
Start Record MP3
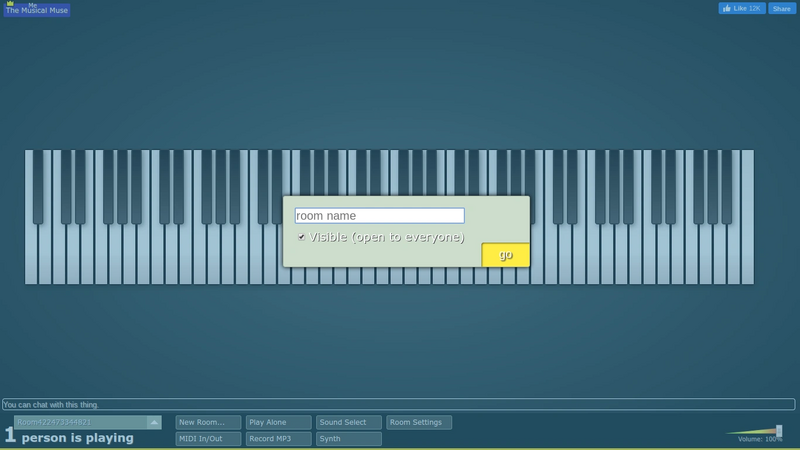coord(279,439)
